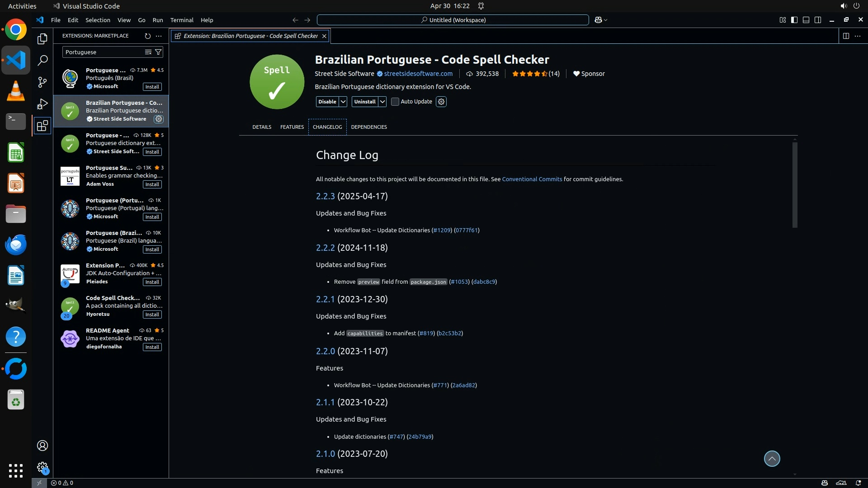Screen dimensions: 868x488
Task: Expand the Uninstall button dropdown arrow
Action: click(382, 102)
